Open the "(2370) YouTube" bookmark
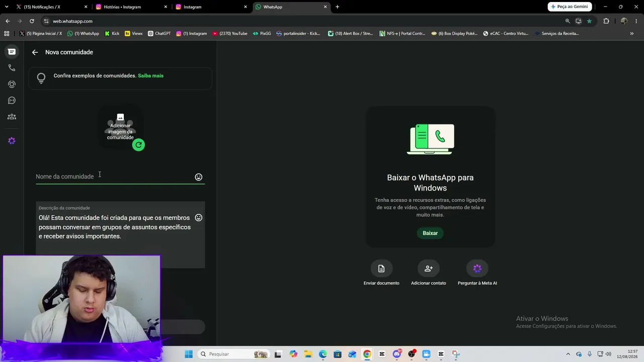The image size is (644, 362). point(230,34)
